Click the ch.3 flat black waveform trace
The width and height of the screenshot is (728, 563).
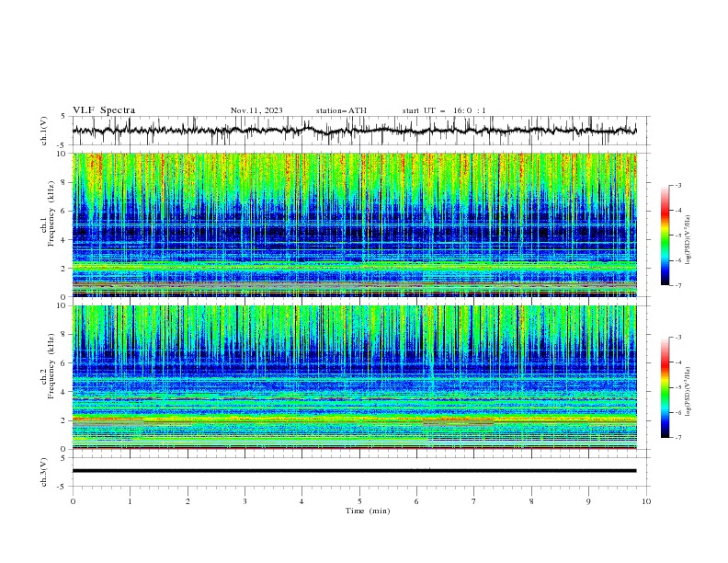click(354, 471)
